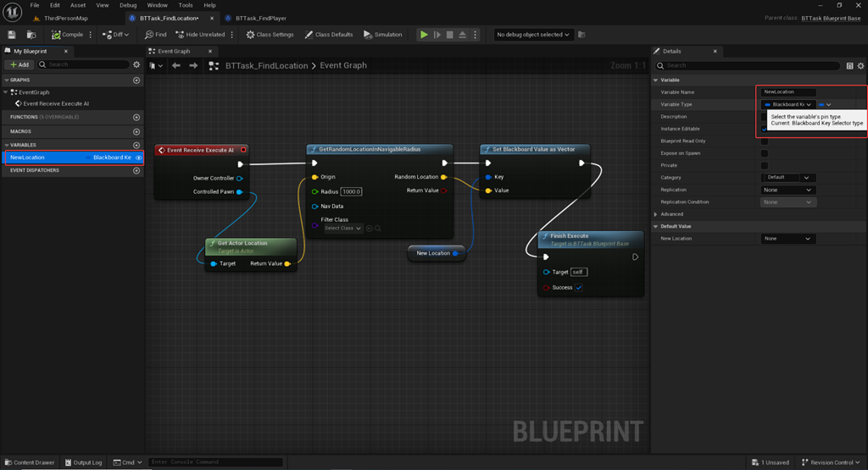868x470 pixels.
Task: Open Class Defaults
Action: coord(329,35)
